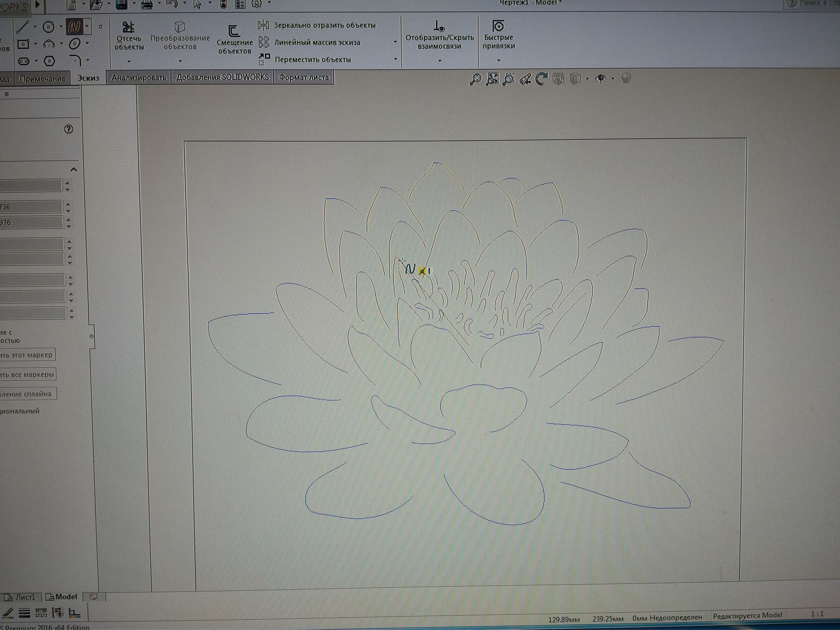Switch to the Анализировать tab

click(x=139, y=78)
